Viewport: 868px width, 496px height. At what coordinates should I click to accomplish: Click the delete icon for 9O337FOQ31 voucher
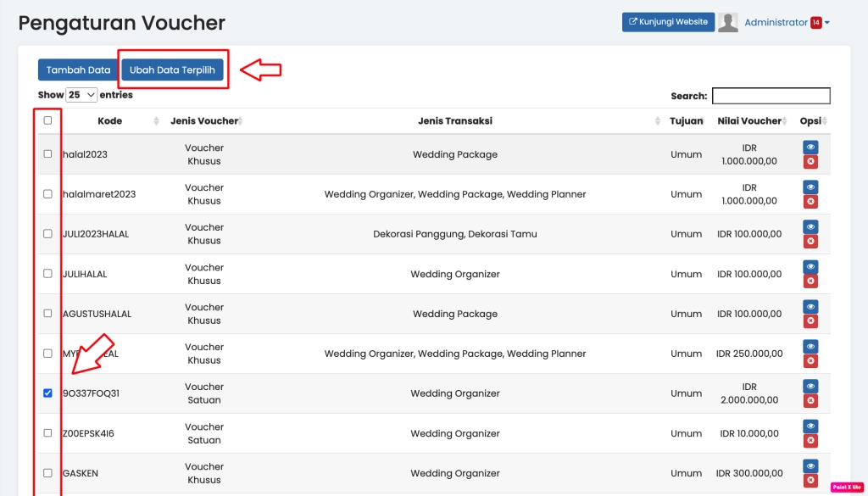coord(810,400)
